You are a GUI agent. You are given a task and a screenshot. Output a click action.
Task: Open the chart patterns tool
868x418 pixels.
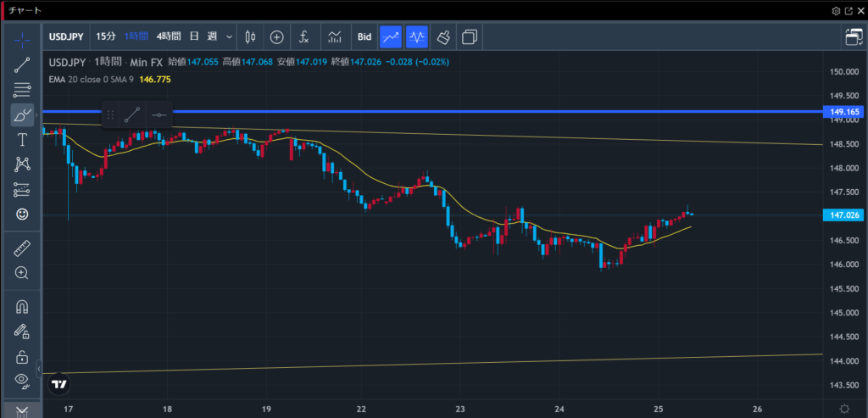[x=22, y=164]
